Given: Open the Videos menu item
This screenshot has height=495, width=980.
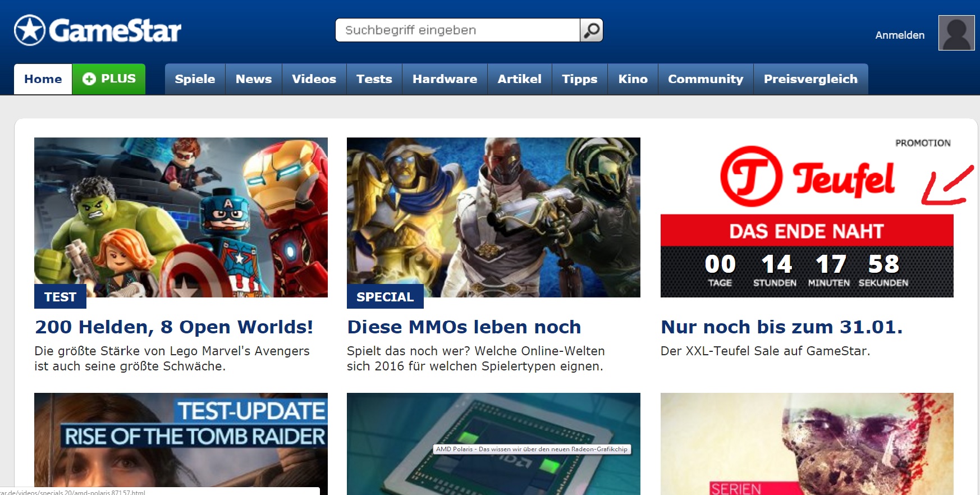Looking at the screenshot, I should [314, 79].
